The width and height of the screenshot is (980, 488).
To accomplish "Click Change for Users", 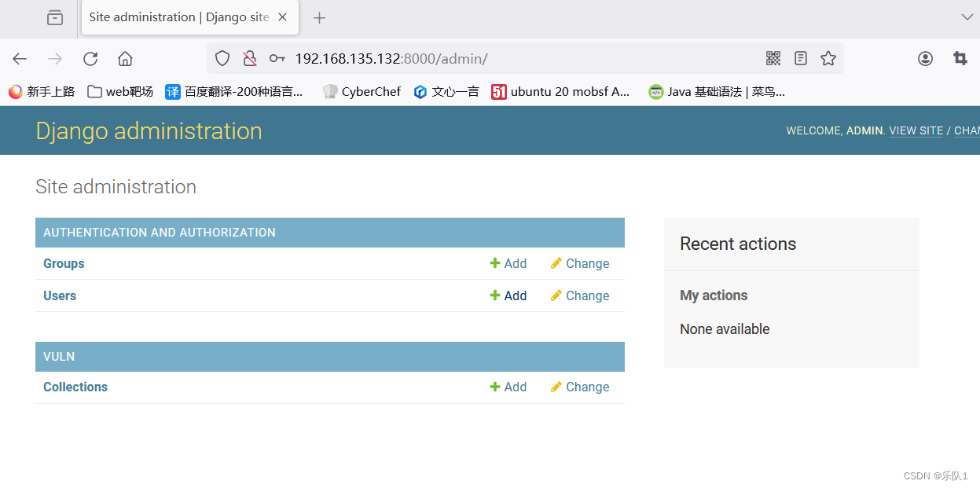I will [580, 295].
